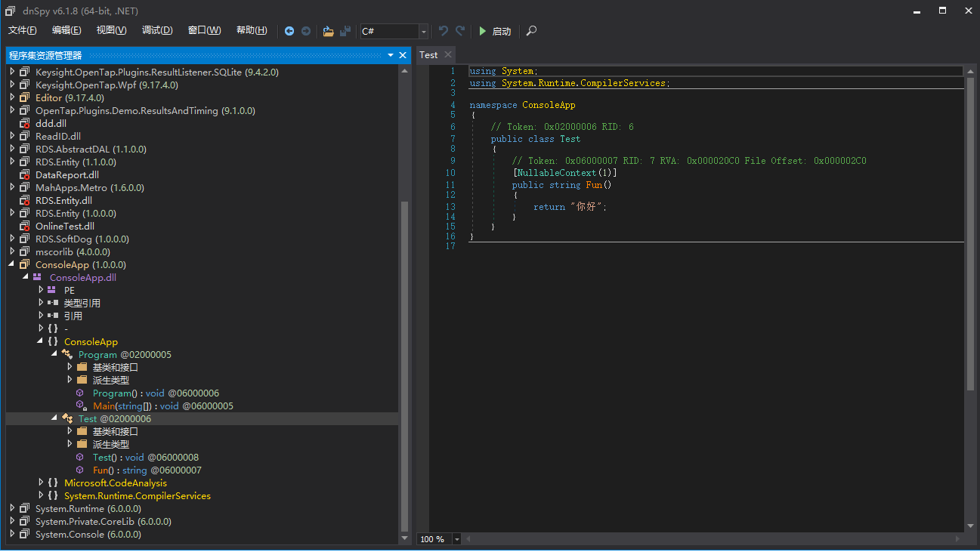Expand MahApps.Metro assembly node
Viewport: 980px width, 552px height.
(x=12, y=187)
